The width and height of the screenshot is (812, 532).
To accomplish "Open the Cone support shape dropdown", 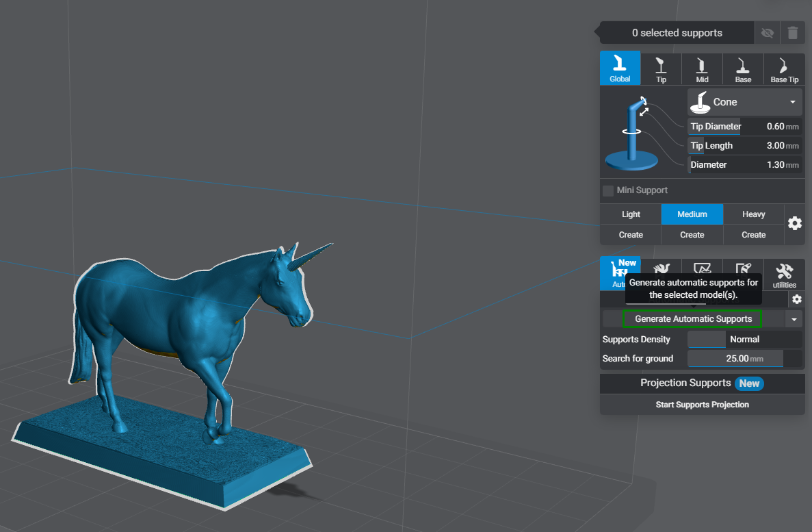I will pos(744,101).
